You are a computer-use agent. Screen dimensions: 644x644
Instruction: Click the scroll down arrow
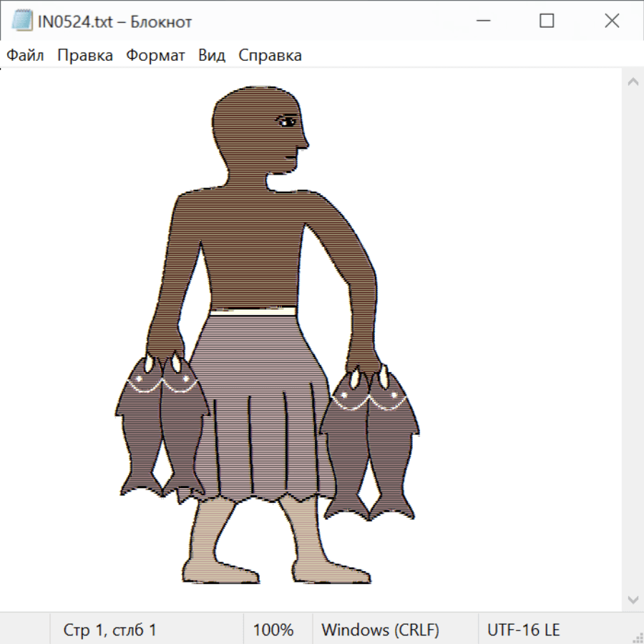[633, 598]
